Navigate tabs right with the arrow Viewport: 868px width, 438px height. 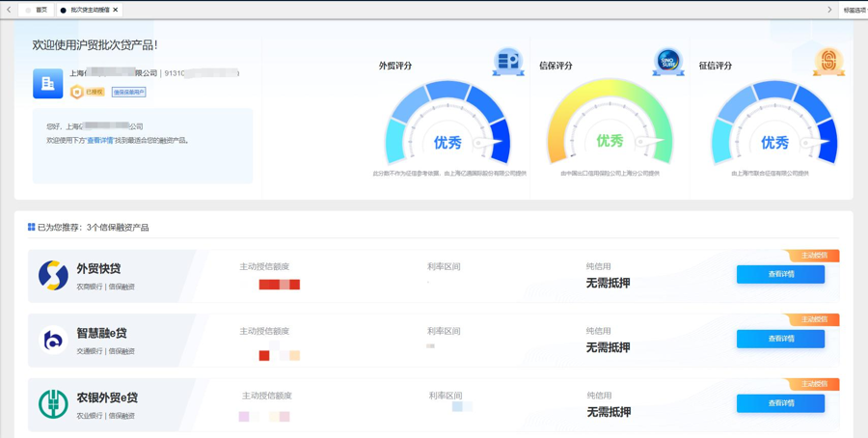tap(829, 10)
